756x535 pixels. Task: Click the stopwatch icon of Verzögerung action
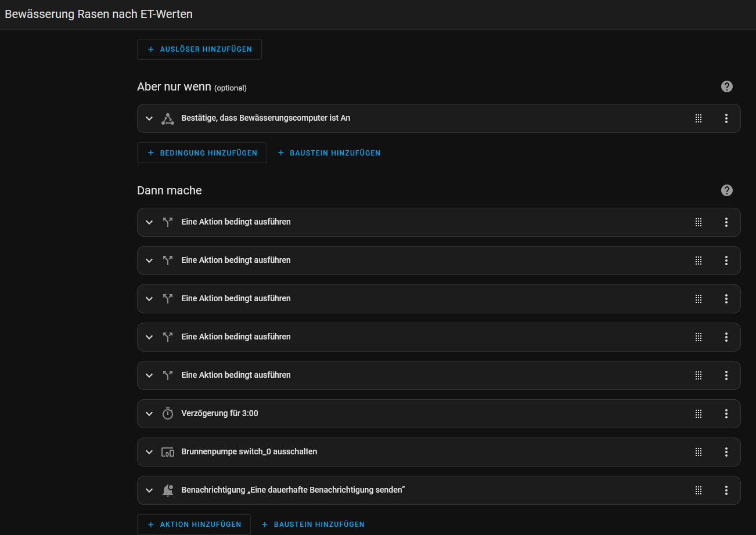click(x=168, y=414)
